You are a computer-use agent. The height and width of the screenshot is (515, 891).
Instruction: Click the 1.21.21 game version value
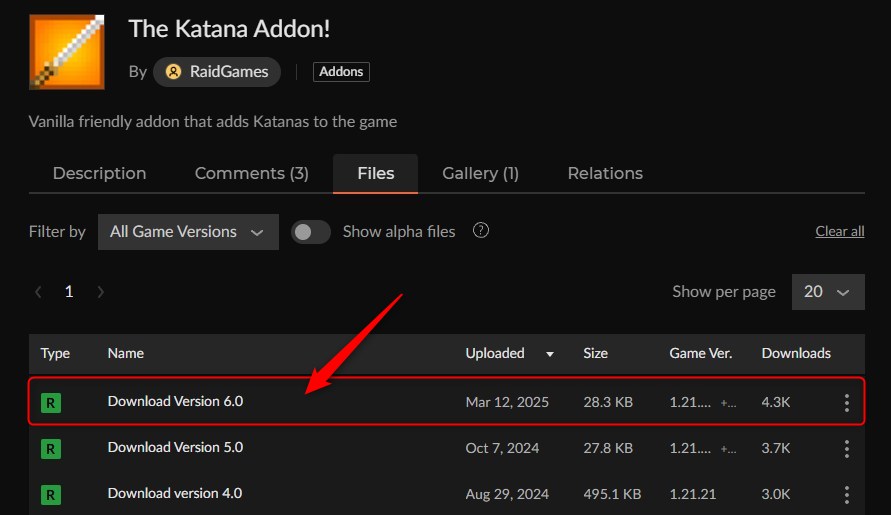[x=693, y=495]
